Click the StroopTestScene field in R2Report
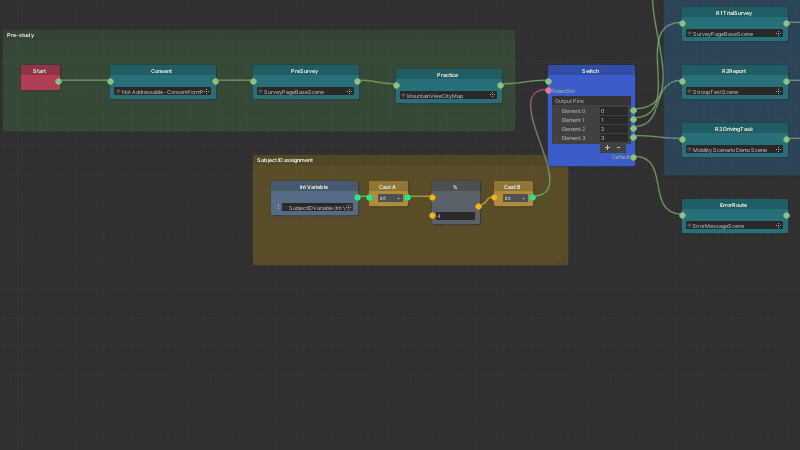800x450 pixels. (735, 91)
